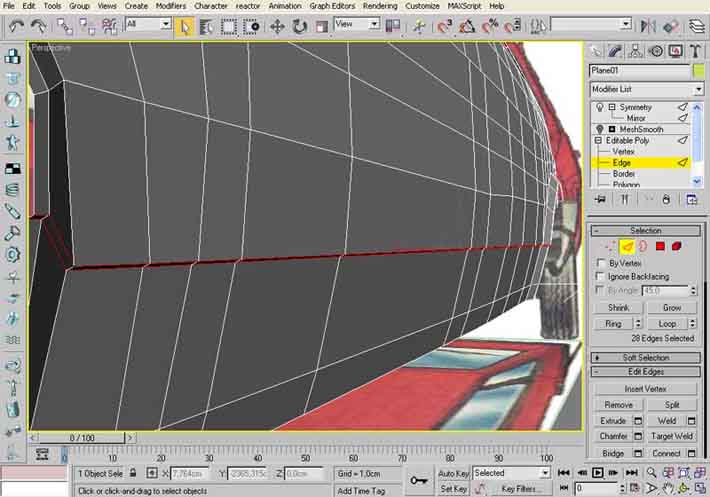The height and width of the screenshot is (497, 710).
Task: Activate the Select Object arrow tool
Action: click(x=184, y=26)
